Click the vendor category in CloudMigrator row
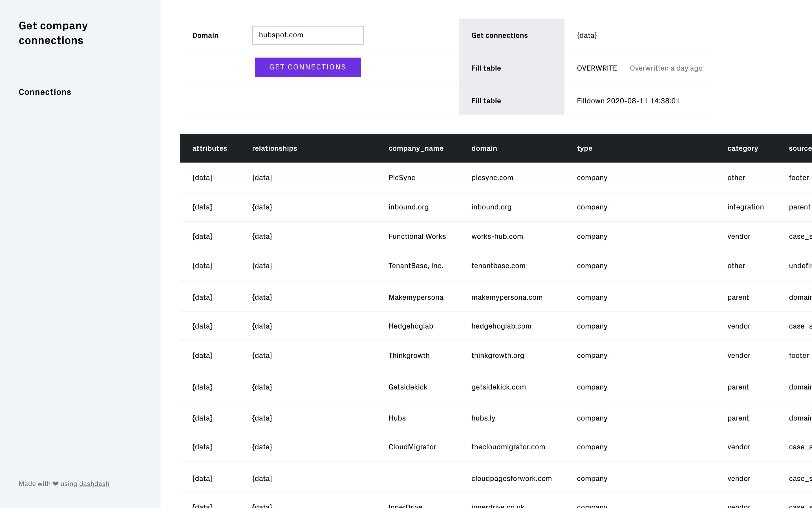 pos(738,447)
